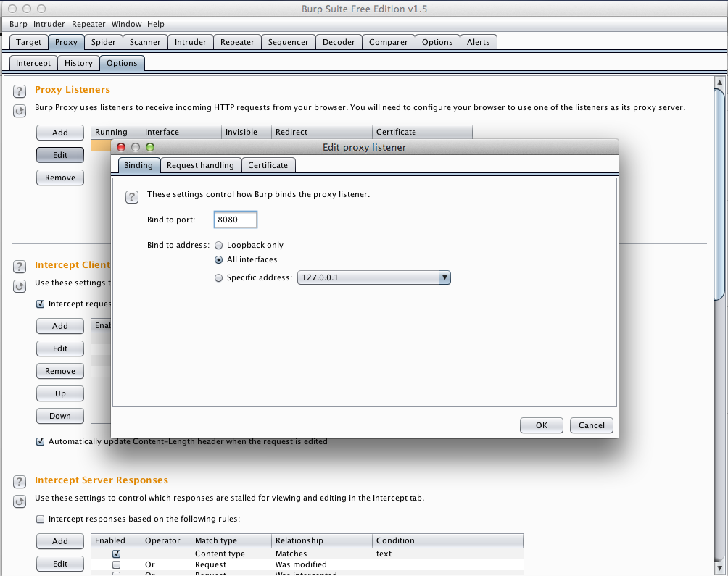728x576 pixels.
Task: Select Binding tab in dialog
Action: point(138,165)
